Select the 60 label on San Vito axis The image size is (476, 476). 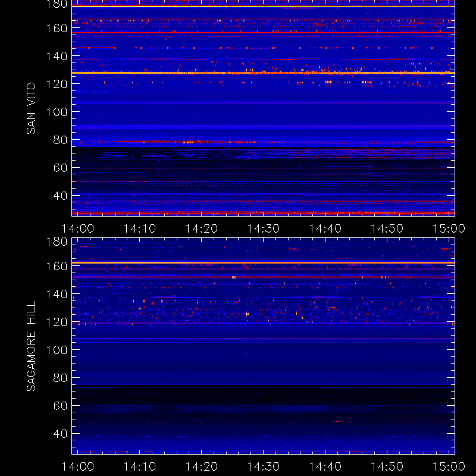click(x=60, y=168)
